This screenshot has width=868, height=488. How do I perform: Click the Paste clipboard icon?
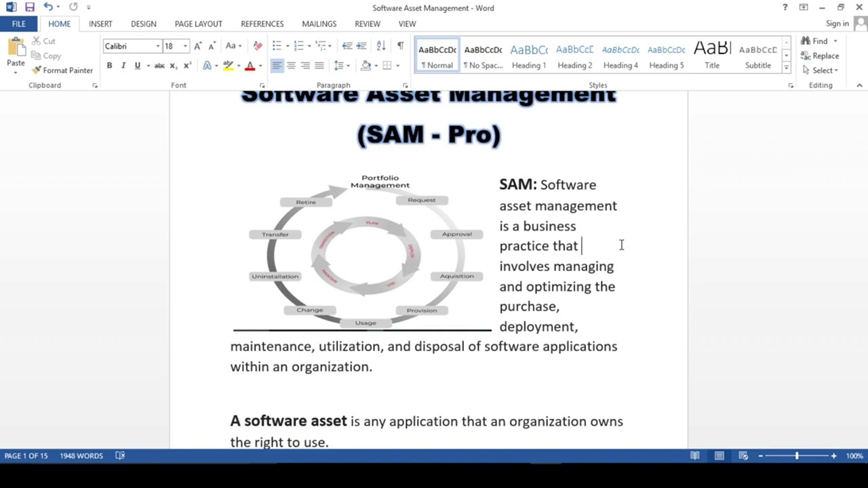point(16,49)
